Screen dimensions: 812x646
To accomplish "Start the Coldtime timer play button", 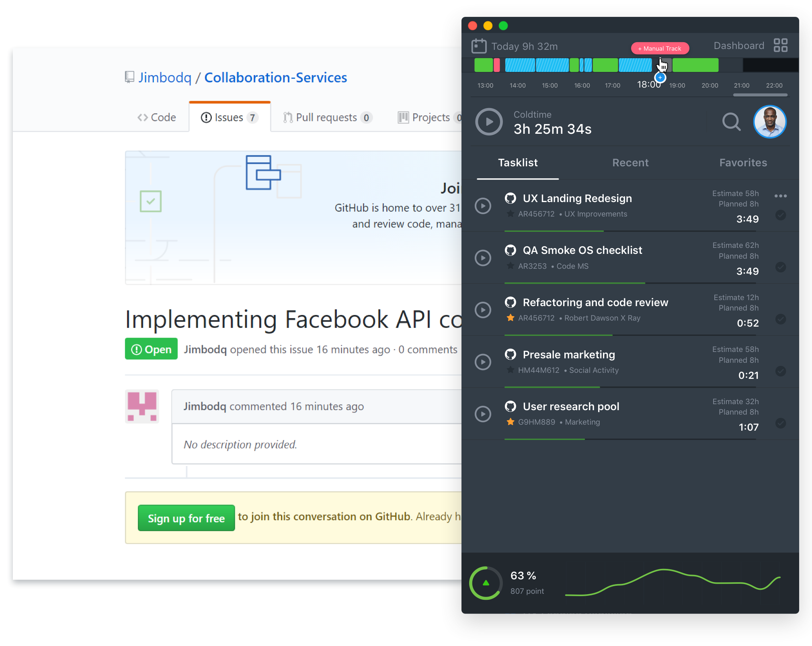I will [489, 122].
